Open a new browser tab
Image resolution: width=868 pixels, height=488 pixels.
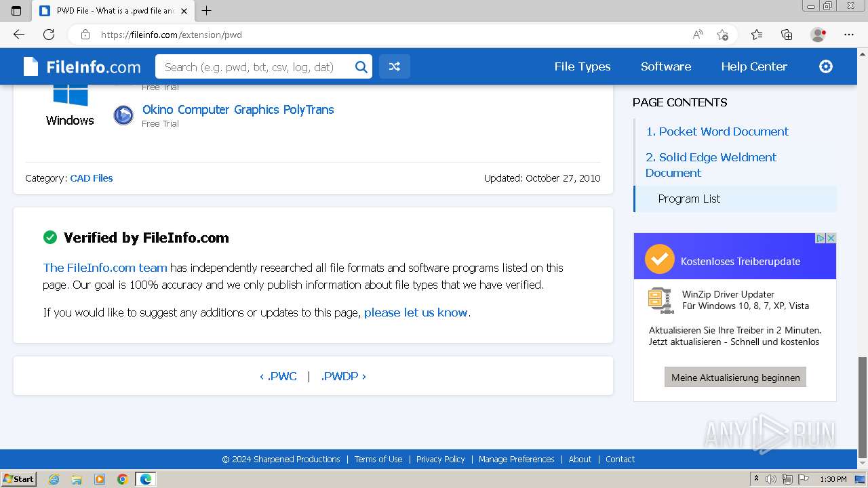click(x=207, y=11)
